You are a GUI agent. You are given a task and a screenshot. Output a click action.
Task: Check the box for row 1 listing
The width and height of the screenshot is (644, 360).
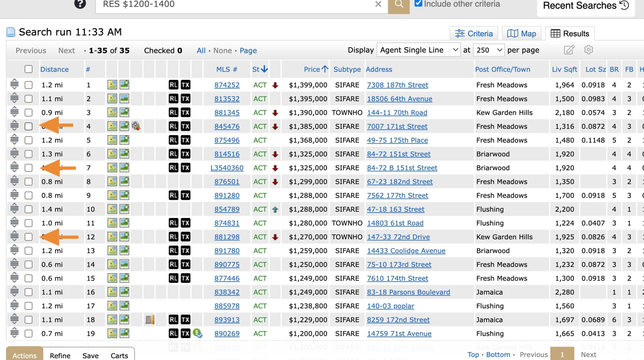coord(28,85)
